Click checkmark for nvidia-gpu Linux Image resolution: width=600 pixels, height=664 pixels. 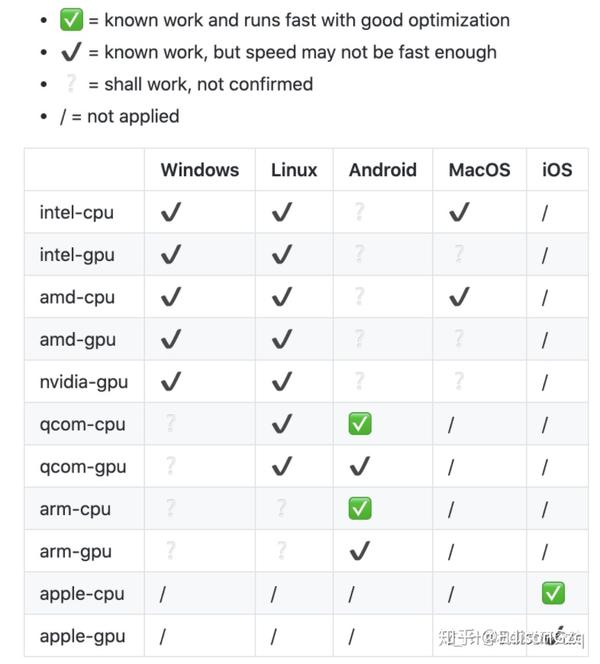282,381
